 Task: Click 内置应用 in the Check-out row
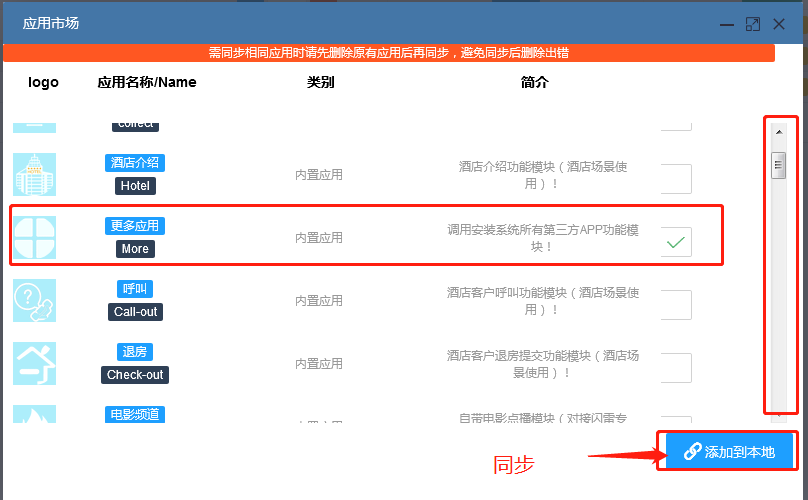[319, 363]
